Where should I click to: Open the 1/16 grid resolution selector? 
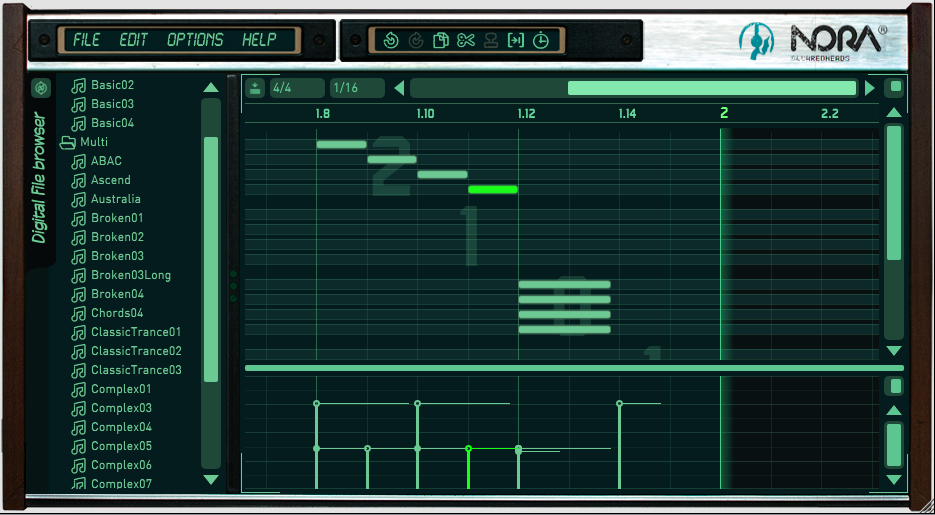click(x=357, y=88)
